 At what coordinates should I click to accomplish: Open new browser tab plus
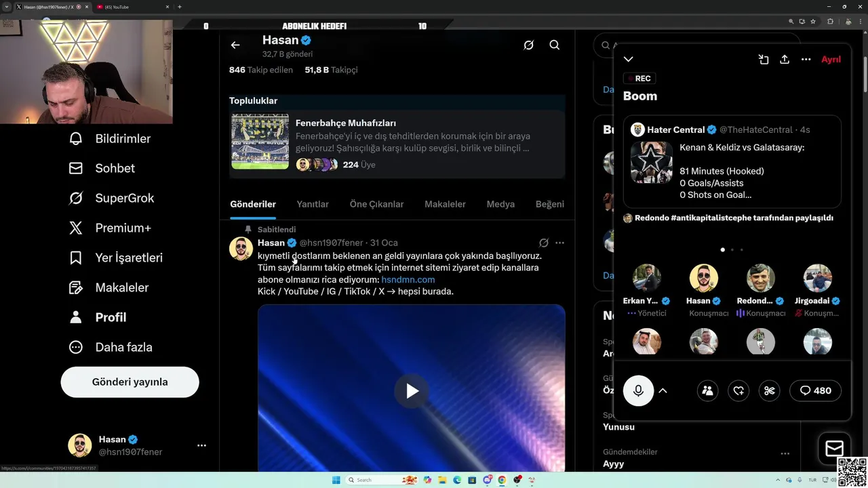[179, 7]
